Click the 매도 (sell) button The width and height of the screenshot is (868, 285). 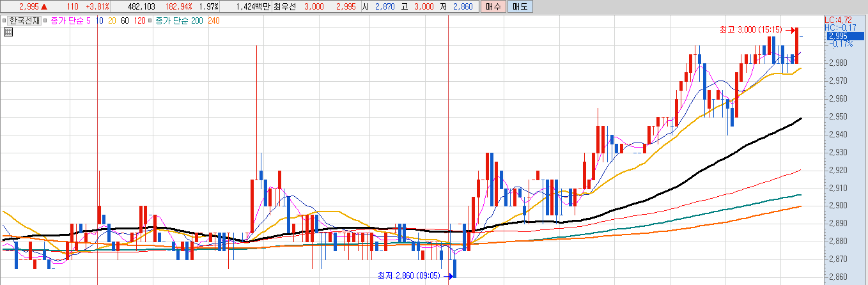tap(520, 6)
